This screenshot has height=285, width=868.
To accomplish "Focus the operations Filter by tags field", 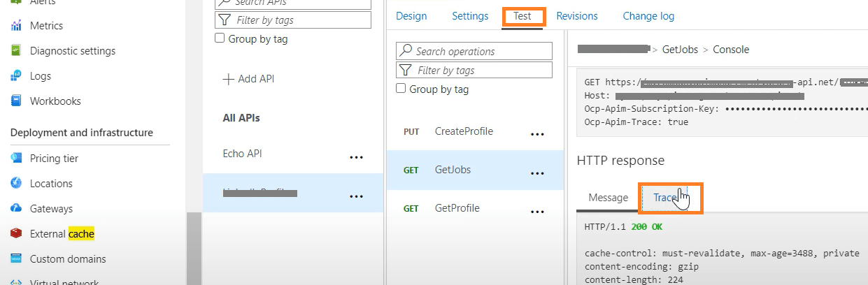I will (474, 70).
